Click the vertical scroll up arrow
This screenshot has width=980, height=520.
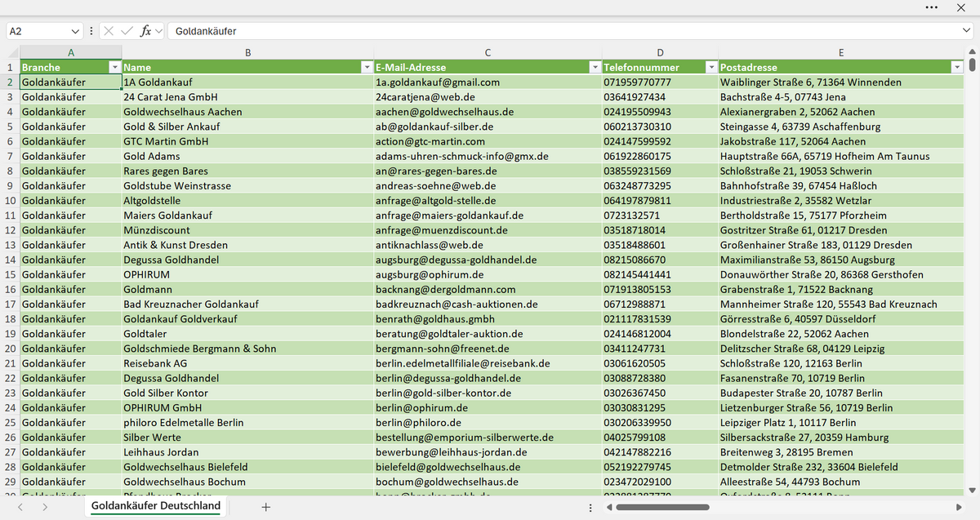972,53
